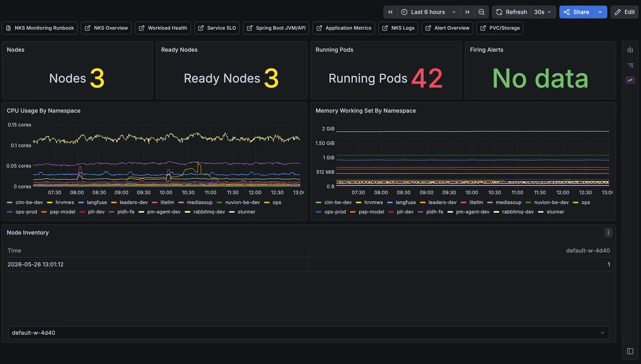Open the NKS Logs dashboard link

(398, 28)
